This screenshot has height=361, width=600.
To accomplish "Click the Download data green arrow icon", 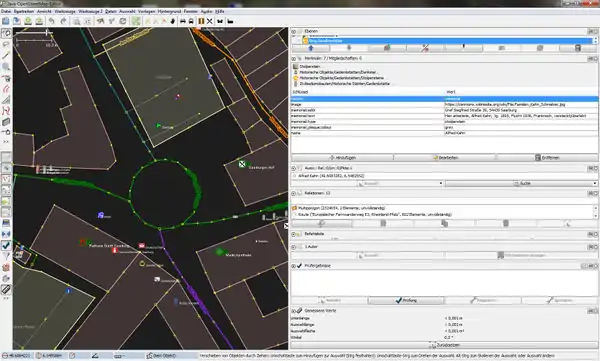I will click(28, 21).
